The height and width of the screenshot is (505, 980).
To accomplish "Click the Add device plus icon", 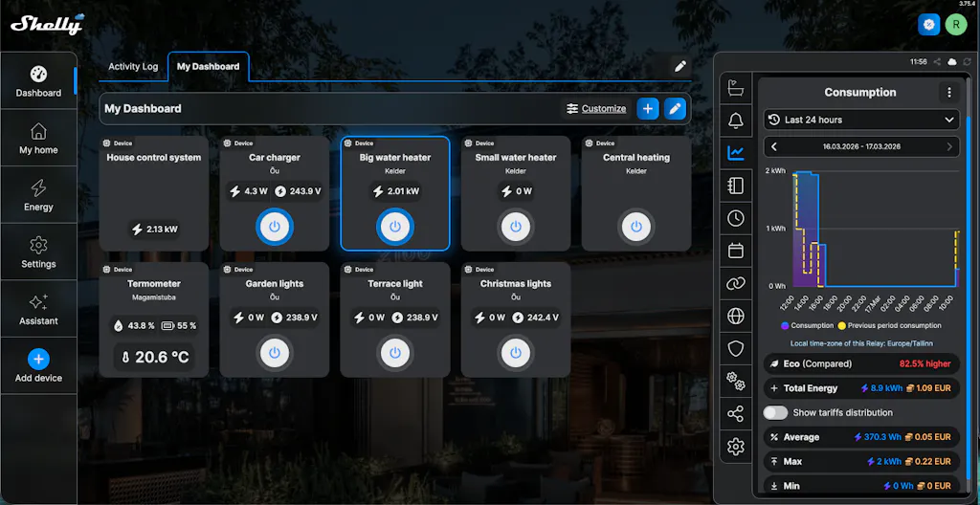I will [x=38, y=360].
